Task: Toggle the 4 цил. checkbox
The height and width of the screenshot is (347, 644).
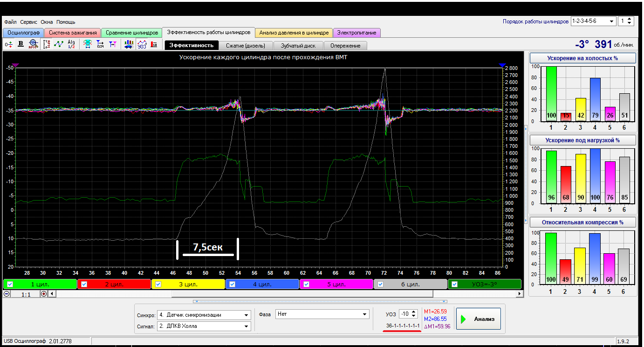Action: click(x=233, y=284)
